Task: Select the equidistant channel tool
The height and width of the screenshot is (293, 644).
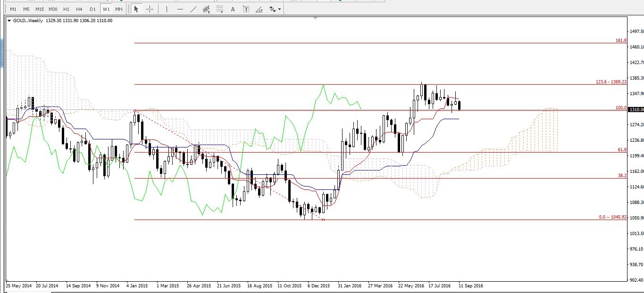Action: tap(206, 9)
